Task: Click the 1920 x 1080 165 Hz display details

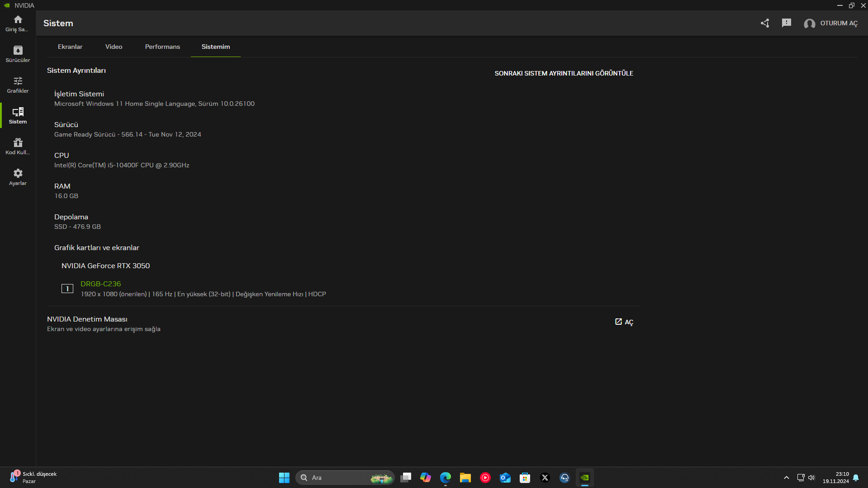Action: tap(203, 294)
